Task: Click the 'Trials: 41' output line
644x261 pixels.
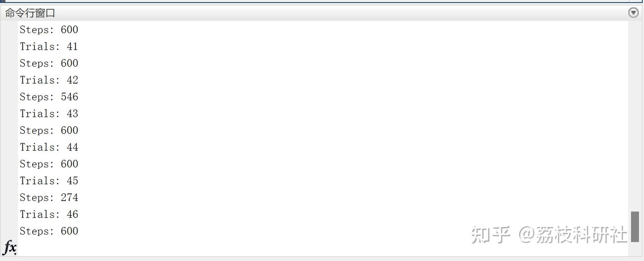Action: pyautogui.click(x=49, y=47)
